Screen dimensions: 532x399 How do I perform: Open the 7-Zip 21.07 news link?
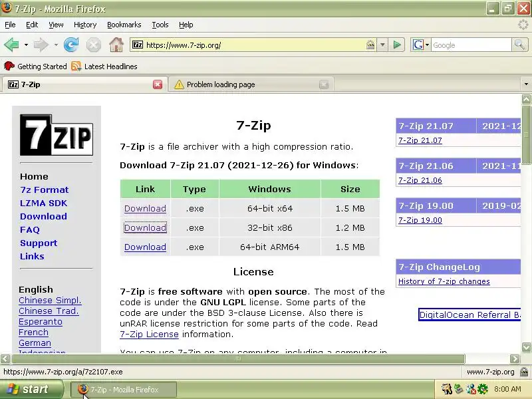[420, 140]
